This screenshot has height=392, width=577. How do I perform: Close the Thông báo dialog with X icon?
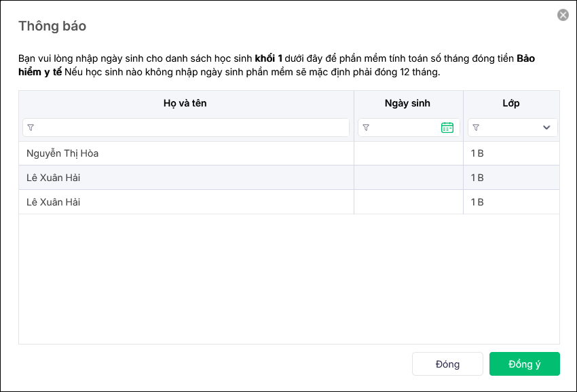point(563,15)
